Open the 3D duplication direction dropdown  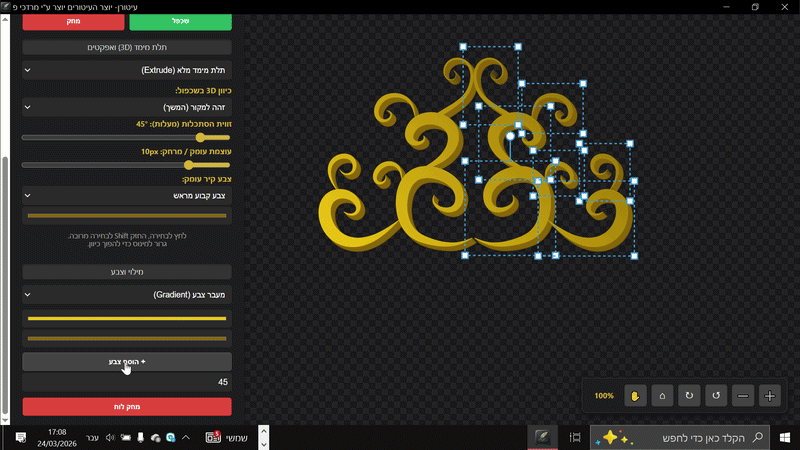[x=126, y=106]
